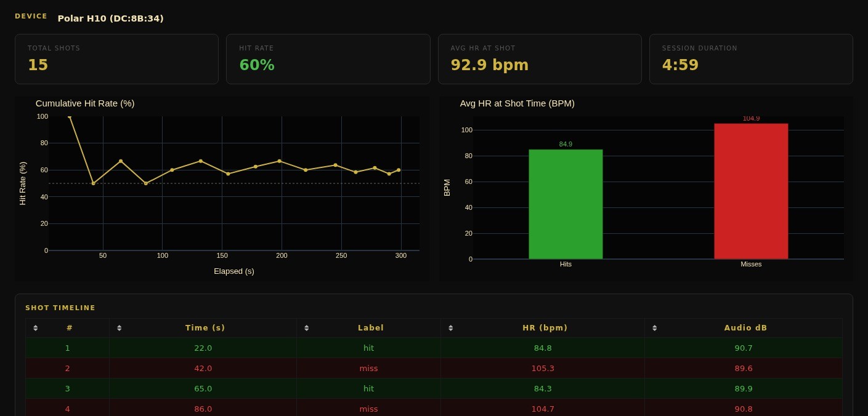Image resolution: width=868 pixels, height=416 pixels.
Task: Click Audio dB value 89.6
Action: (744, 368)
